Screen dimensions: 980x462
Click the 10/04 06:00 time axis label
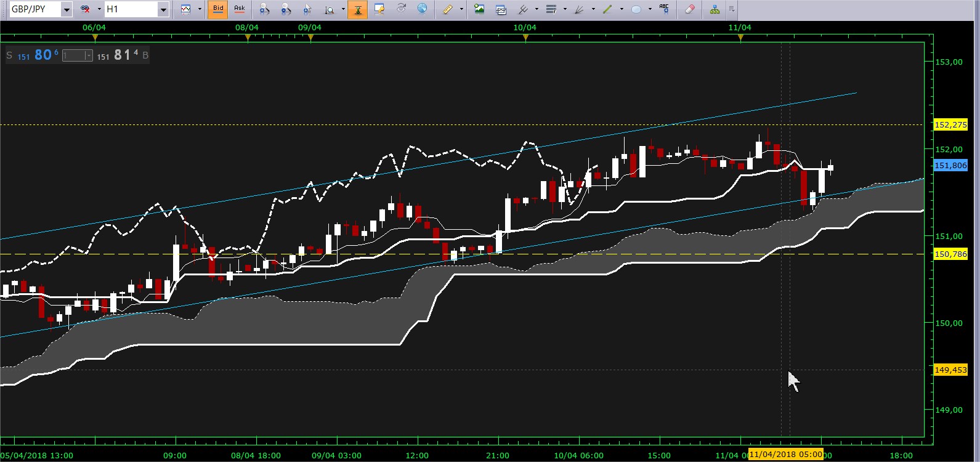click(578, 455)
